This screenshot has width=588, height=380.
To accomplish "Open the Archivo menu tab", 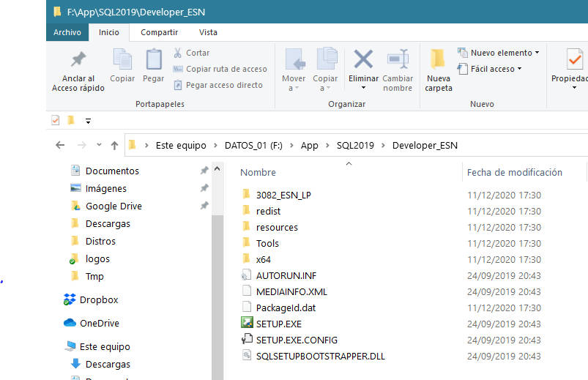I will [x=67, y=32].
